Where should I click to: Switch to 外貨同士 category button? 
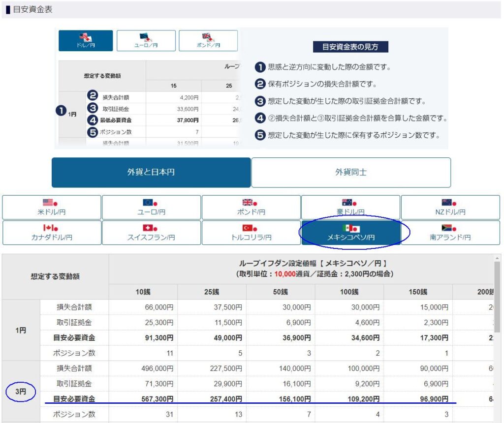(x=351, y=172)
